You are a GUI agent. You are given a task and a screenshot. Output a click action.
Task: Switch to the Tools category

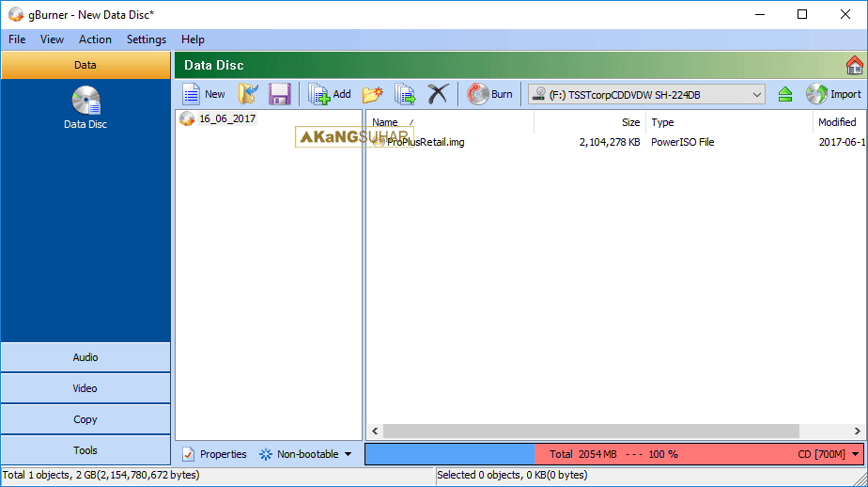(x=85, y=450)
